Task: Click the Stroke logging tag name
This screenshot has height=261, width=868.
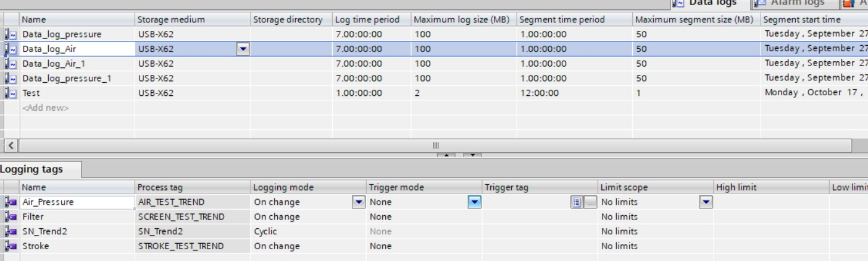Action: coord(77,246)
